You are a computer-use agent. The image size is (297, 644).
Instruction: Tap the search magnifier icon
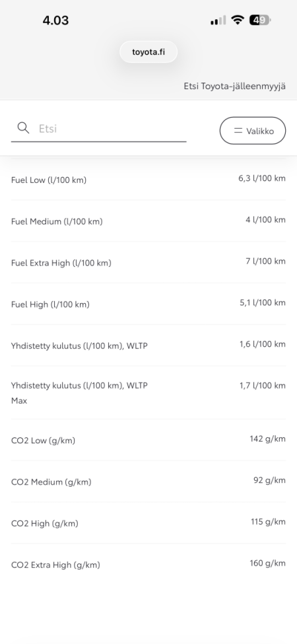pos(23,128)
